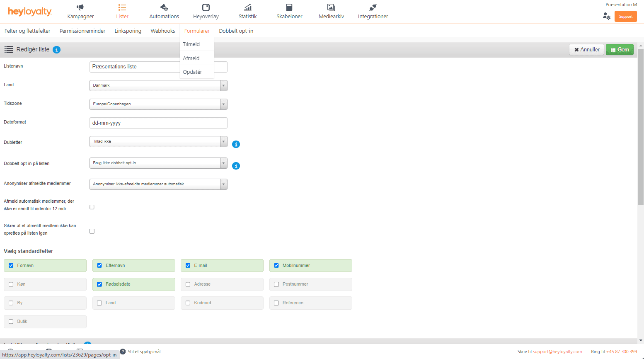
Task: Open Kampagner megaphone icon
Action: (x=80, y=7)
